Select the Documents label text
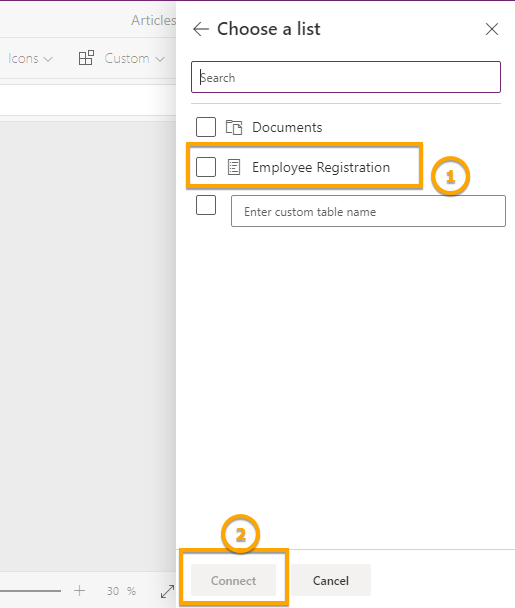The height and width of the screenshot is (608, 515). (x=287, y=128)
